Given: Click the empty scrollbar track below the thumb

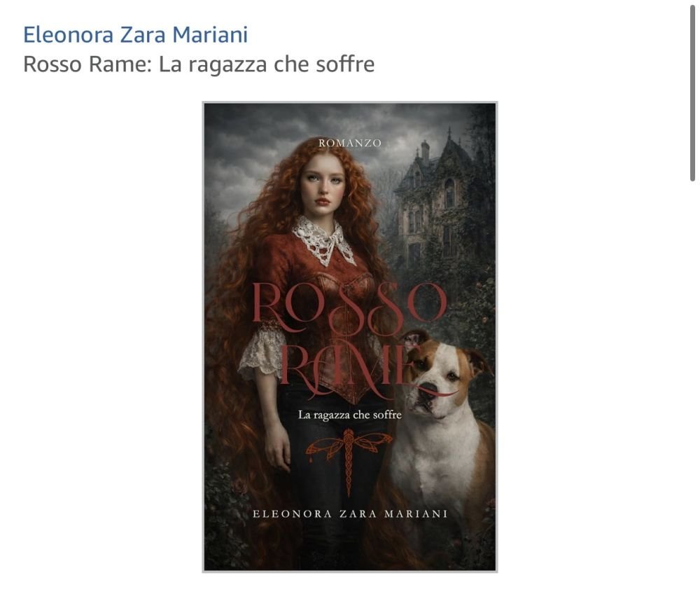Looking at the screenshot, I should pyautogui.click(x=692, y=389).
